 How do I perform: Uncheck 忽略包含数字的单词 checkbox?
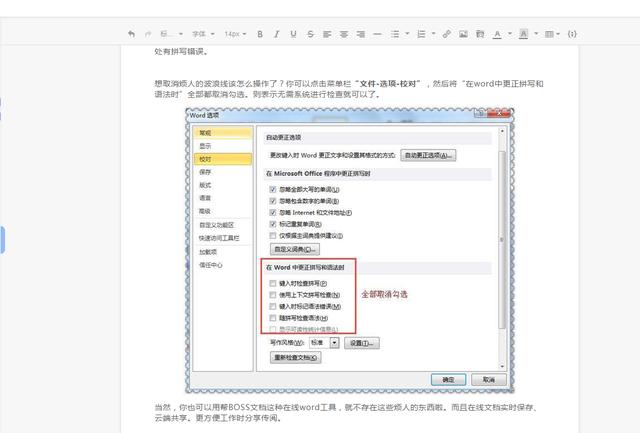tap(273, 201)
